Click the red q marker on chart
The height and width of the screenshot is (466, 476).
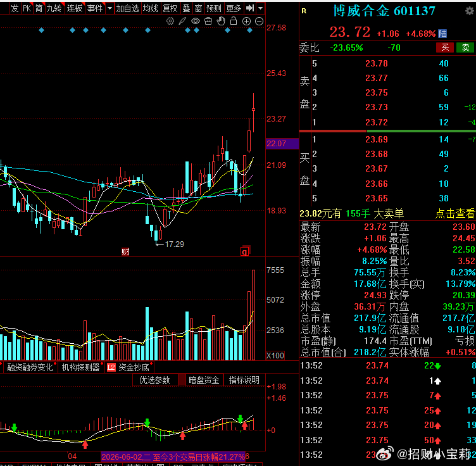245,251
